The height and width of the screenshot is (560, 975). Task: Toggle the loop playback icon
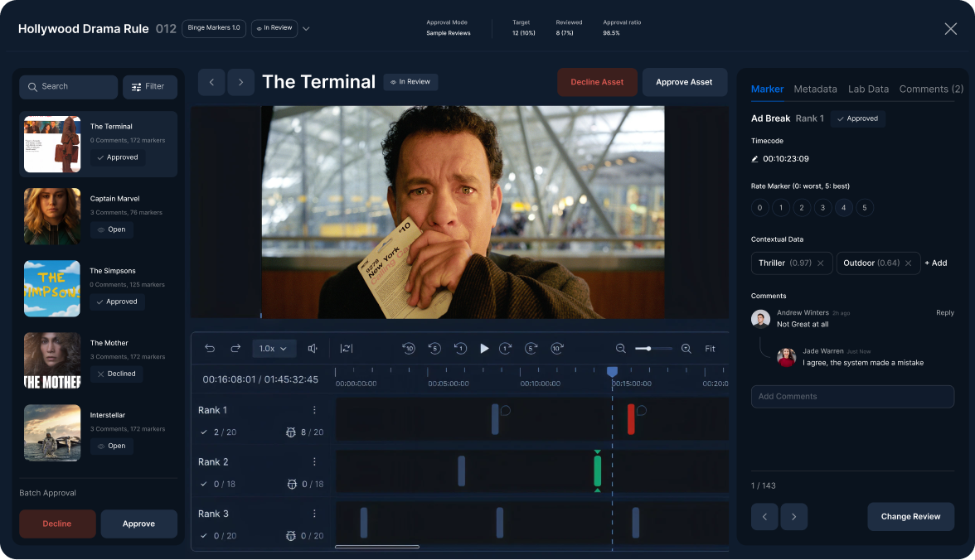click(347, 349)
